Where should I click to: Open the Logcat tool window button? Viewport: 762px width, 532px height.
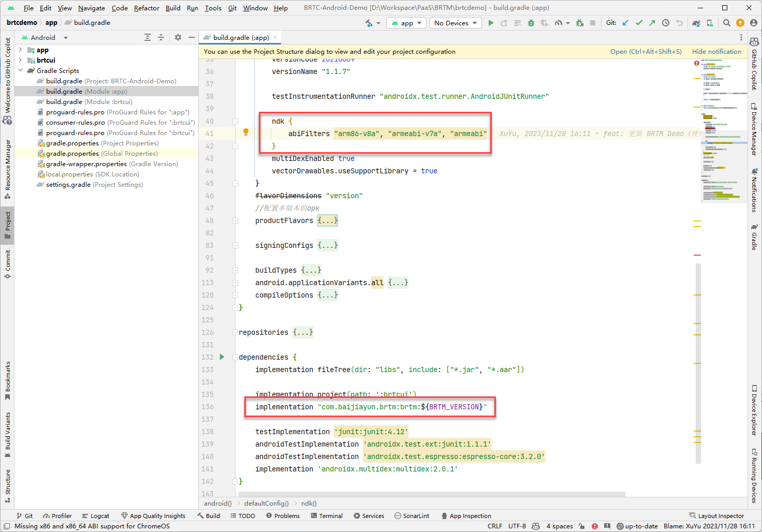[x=96, y=516]
